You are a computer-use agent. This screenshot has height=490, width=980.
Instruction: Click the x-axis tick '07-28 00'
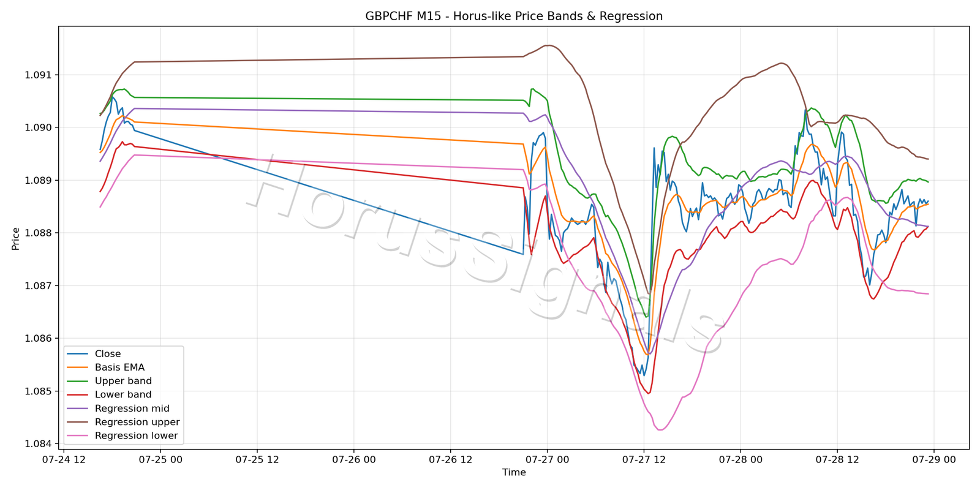point(741,460)
